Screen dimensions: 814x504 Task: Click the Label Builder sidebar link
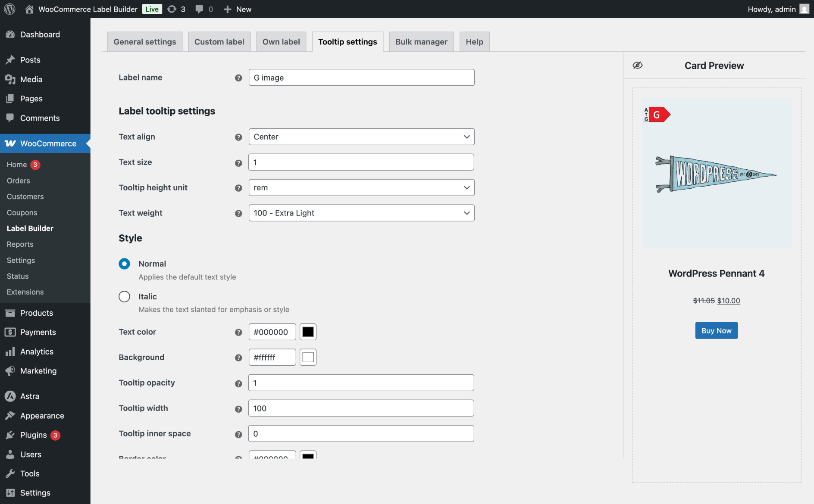tap(30, 228)
